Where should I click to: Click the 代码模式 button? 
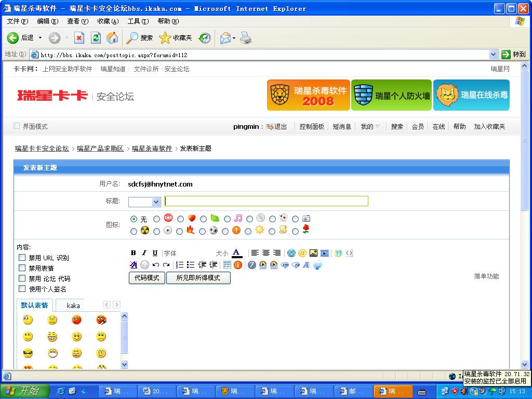[x=147, y=278]
